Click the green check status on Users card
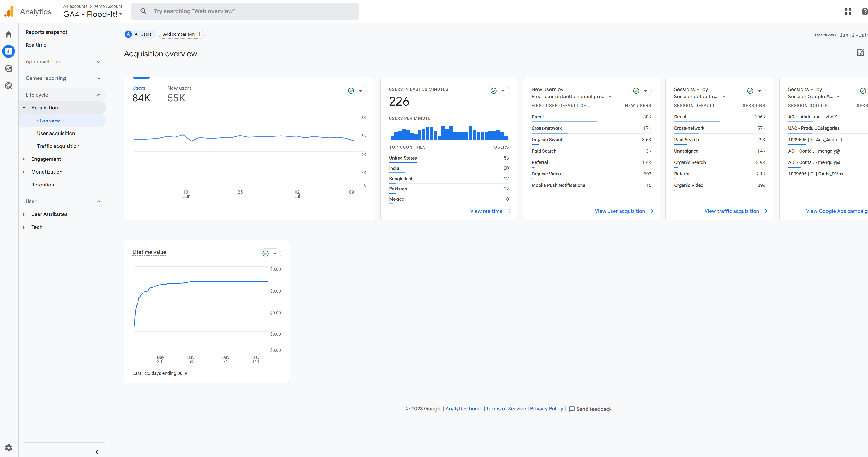868x457 pixels. [351, 91]
